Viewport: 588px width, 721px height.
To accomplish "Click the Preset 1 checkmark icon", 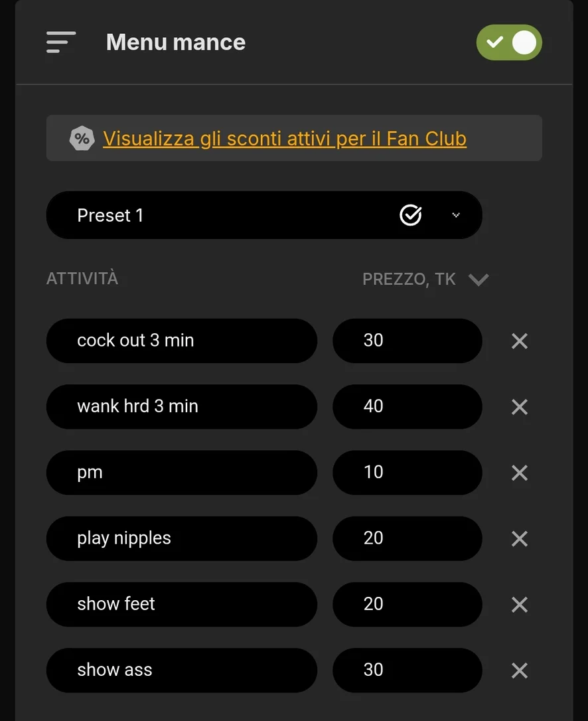I will click(x=411, y=215).
